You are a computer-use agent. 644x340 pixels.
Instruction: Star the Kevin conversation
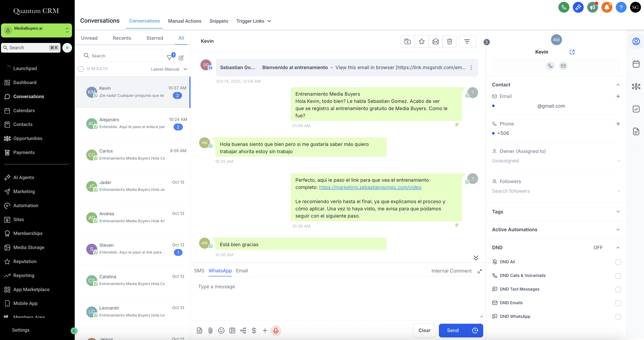tap(422, 41)
